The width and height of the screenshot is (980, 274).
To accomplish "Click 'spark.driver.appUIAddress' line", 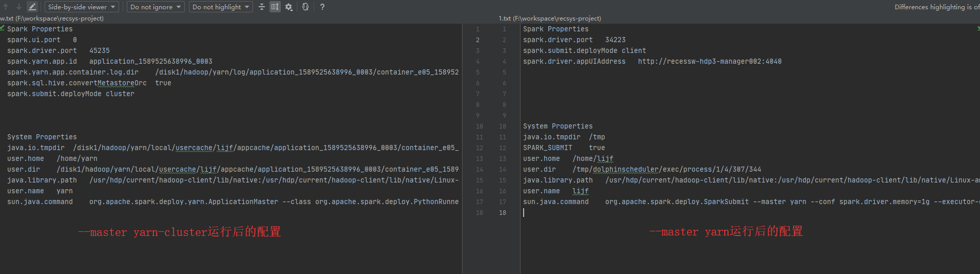I will coord(652,61).
